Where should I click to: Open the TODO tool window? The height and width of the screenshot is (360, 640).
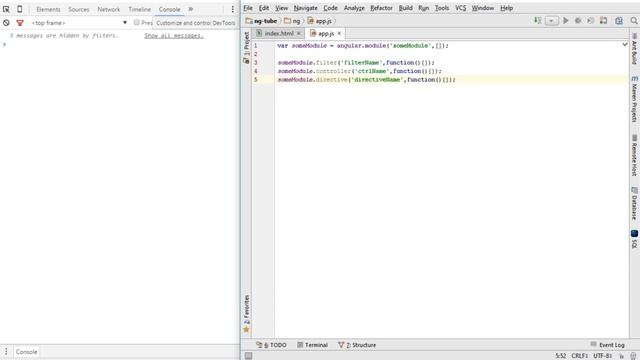(271, 345)
